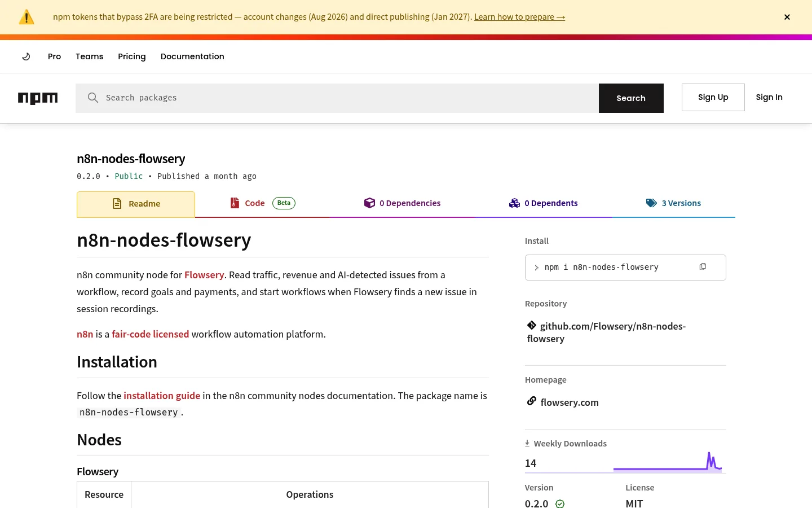Open the n8n link in the readme
This screenshot has width=812, height=508.
tap(85, 334)
